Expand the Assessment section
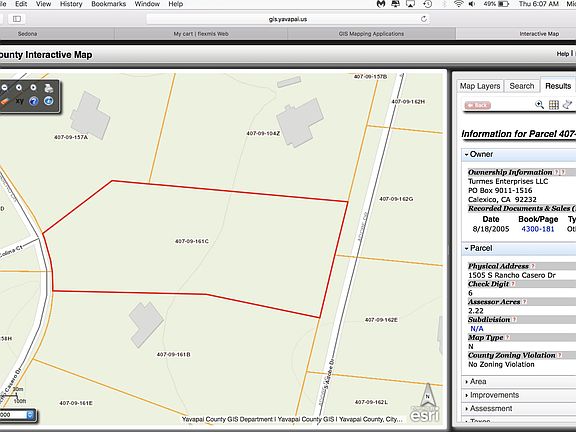Viewport: 576px width, 432px height. (519, 409)
